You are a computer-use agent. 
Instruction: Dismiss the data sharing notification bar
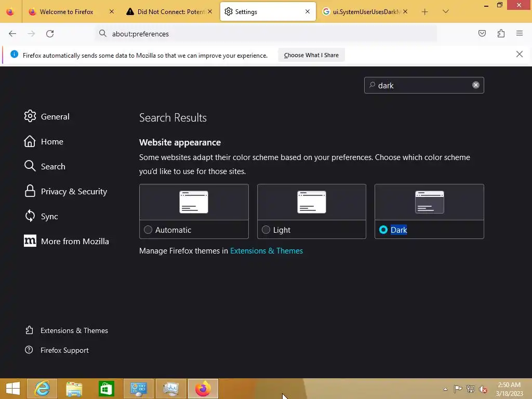click(x=519, y=54)
